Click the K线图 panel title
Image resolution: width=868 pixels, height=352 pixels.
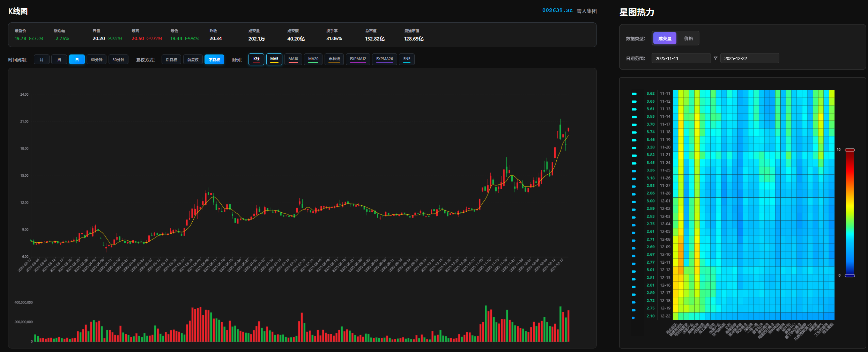(18, 11)
